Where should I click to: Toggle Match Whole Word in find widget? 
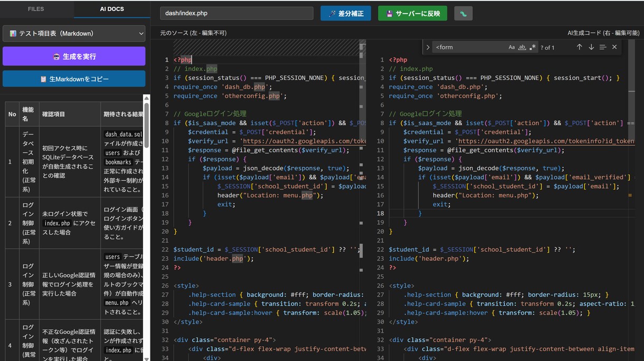tap(522, 47)
